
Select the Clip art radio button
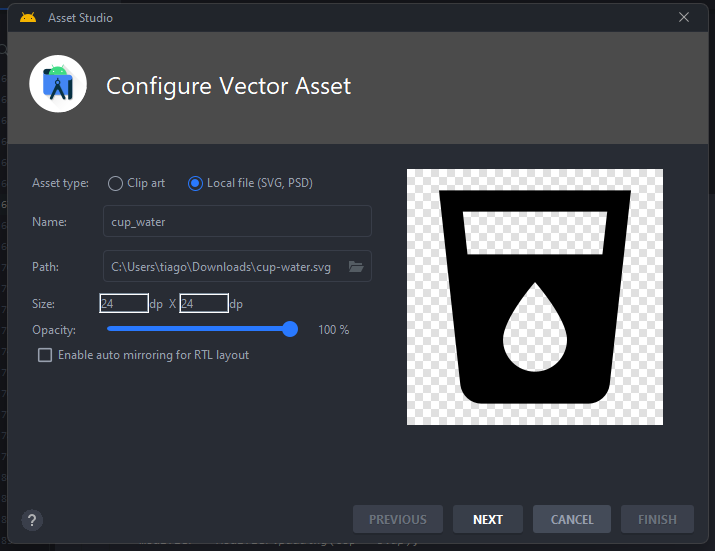click(x=115, y=184)
